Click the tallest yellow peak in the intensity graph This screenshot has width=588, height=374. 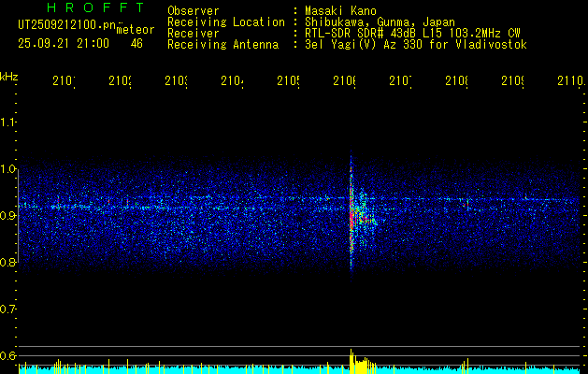pos(351,361)
